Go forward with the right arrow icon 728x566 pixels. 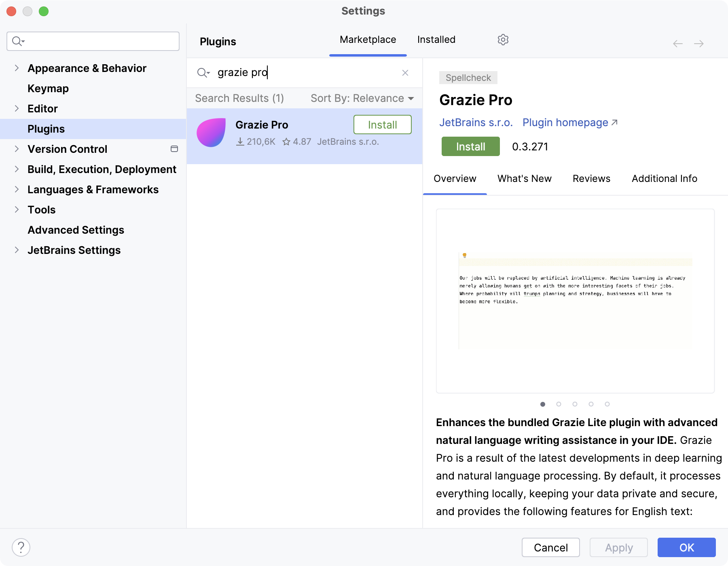tap(699, 44)
